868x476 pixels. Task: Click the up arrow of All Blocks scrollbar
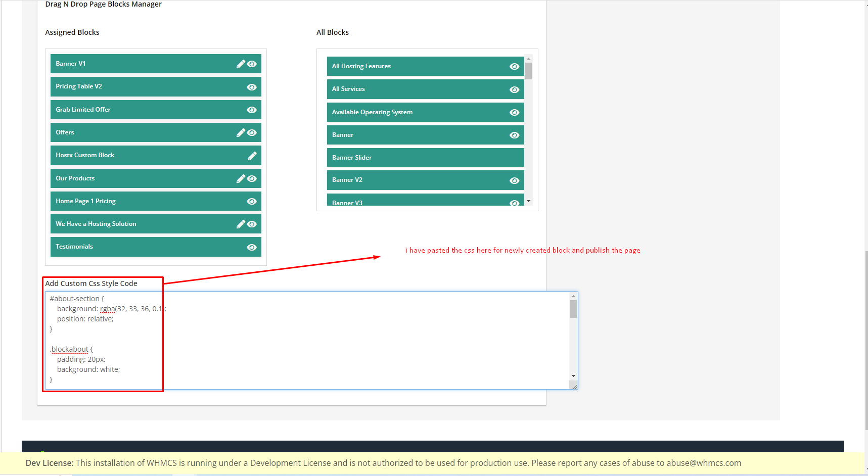click(x=528, y=59)
